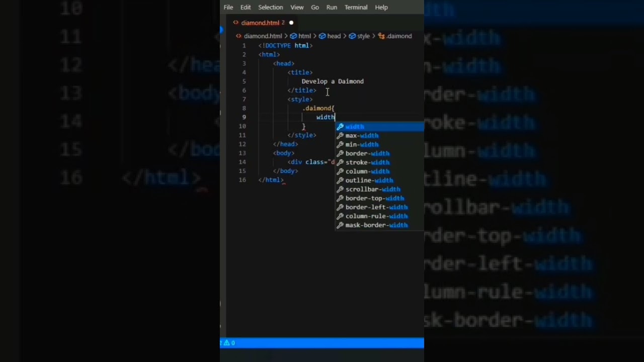Click the opening <body> tag

pos(284,153)
